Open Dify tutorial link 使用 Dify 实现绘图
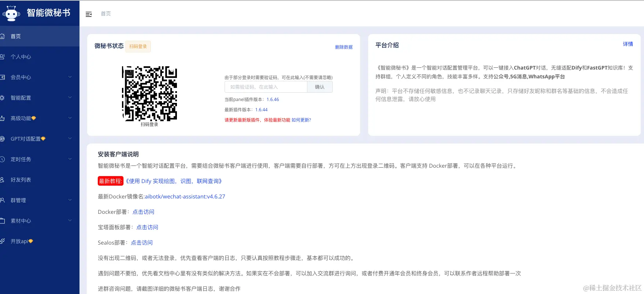Screen dimensions: 644x294 [174, 181]
